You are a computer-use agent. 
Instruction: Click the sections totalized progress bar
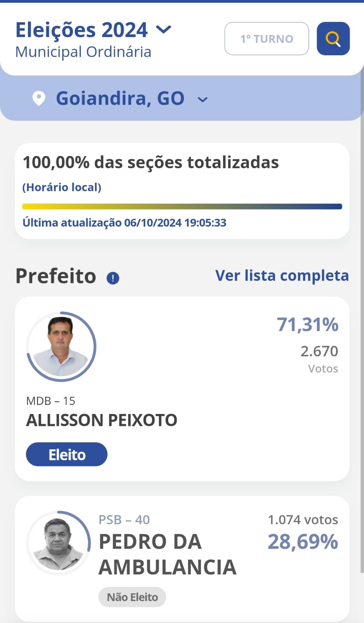(182, 207)
